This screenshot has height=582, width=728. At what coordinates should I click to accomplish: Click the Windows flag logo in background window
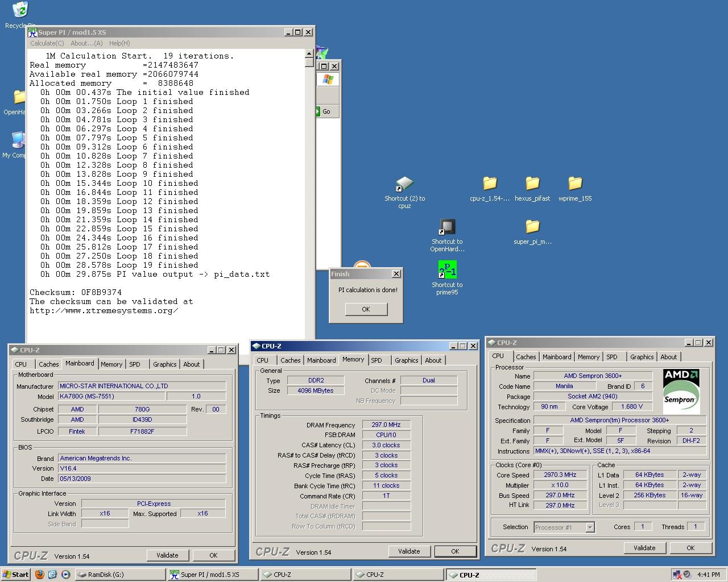coord(328,80)
